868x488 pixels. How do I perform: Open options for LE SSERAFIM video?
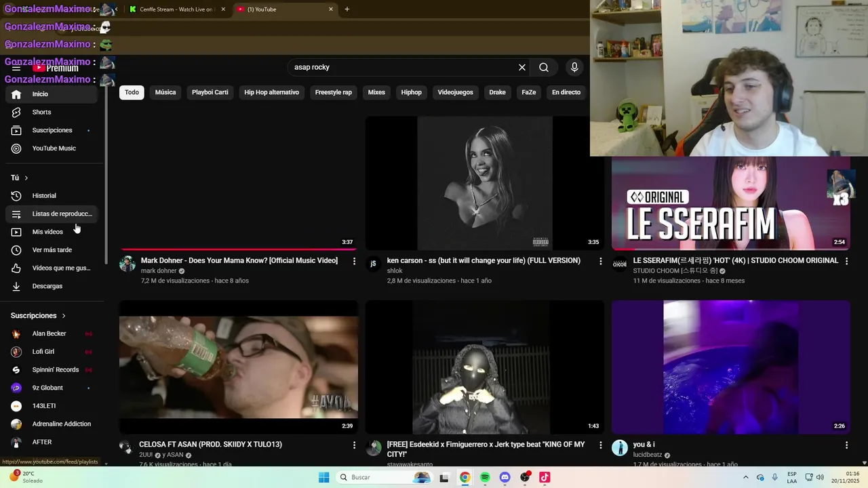[846, 261]
